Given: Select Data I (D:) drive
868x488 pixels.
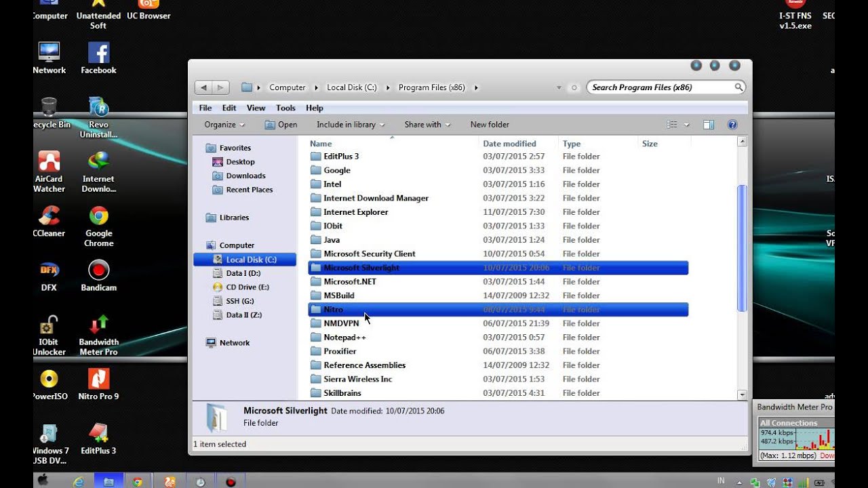Looking at the screenshot, I should pyautogui.click(x=237, y=273).
